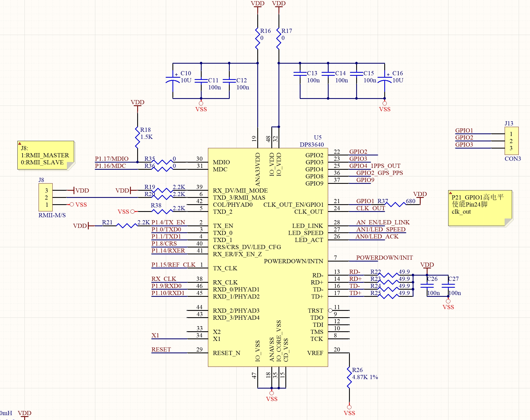
Task: Select the J8 RMII_MASTER note
Action: pos(46,156)
